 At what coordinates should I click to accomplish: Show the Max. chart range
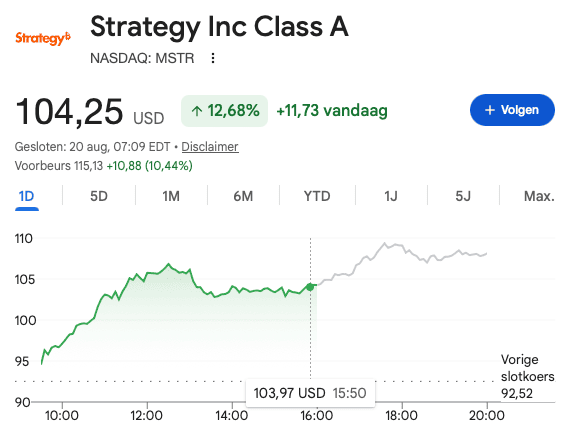pyautogui.click(x=539, y=196)
